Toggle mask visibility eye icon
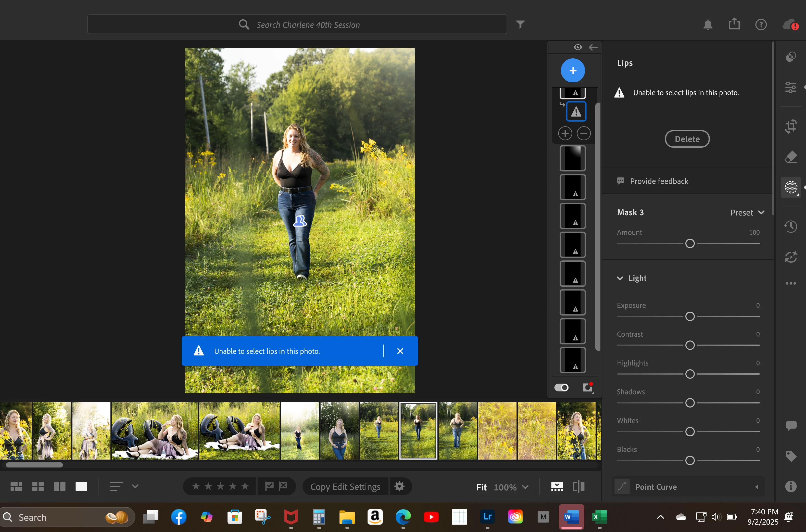The width and height of the screenshot is (806, 532). (x=578, y=47)
